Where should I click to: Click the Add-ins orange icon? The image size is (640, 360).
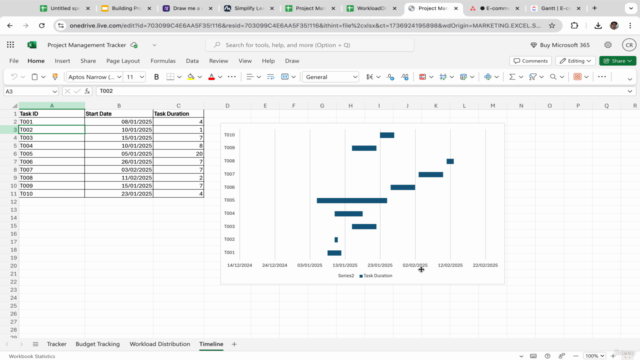[577, 77]
